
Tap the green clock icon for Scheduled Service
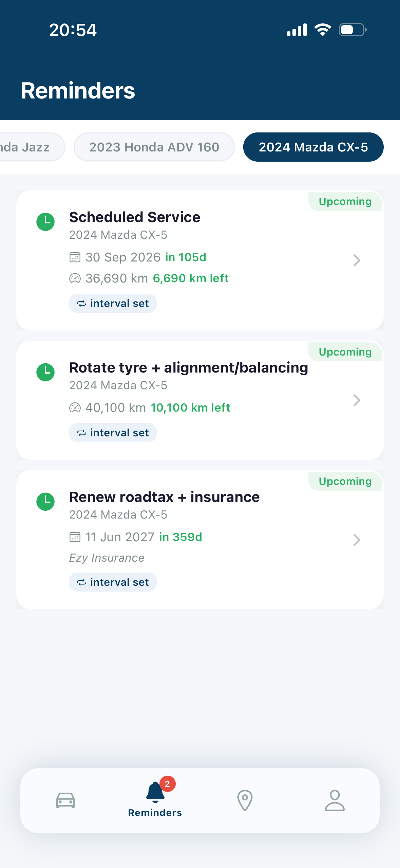(x=45, y=222)
